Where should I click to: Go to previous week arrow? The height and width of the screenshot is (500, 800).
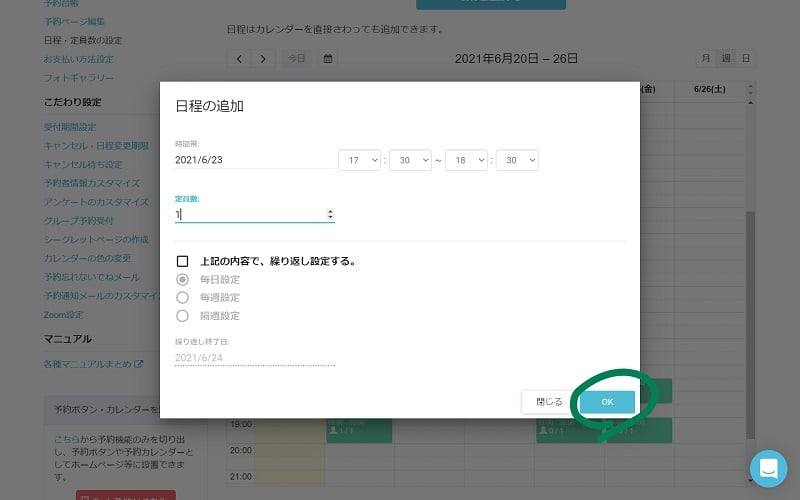239,59
